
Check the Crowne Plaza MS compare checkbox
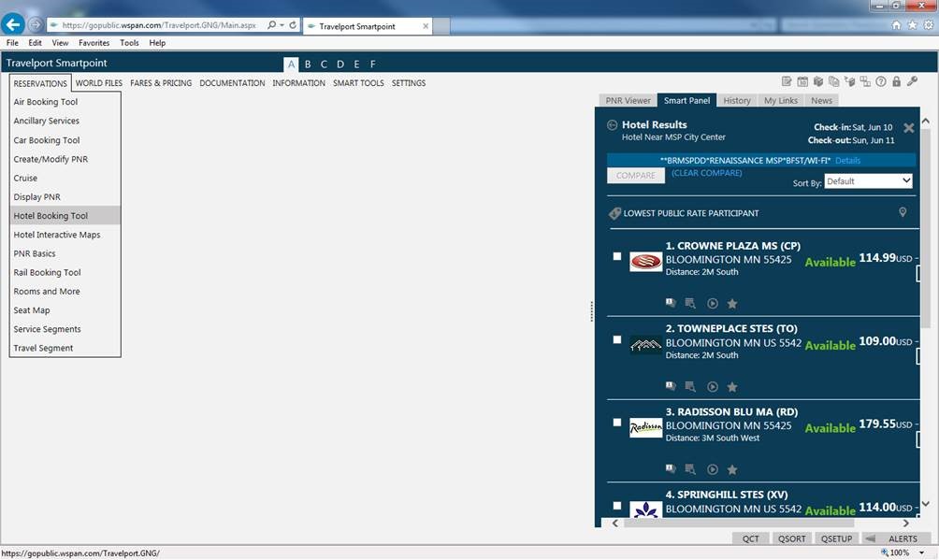click(617, 256)
